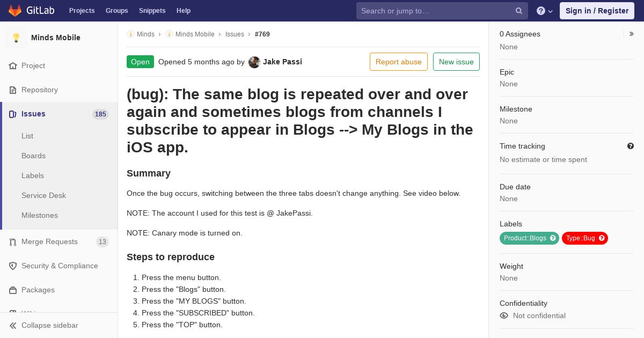This screenshot has height=338, width=644.
Task: Click "NOTE: Canary mode is turned on." text
Action: 185,233
